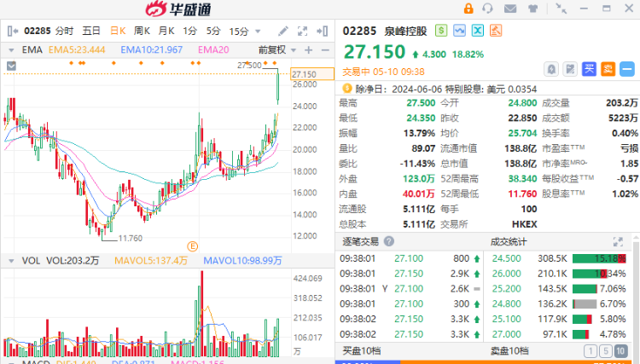The image size is (640, 364).
Task: Open the EMA indicator dropdown
Action: (11, 50)
